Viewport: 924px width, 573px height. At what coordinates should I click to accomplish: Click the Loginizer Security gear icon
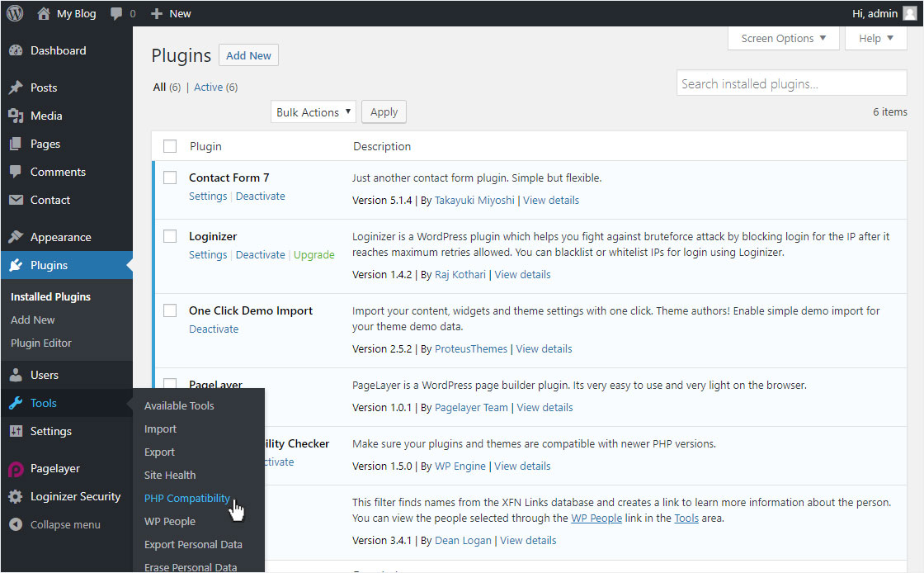[x=16, y=497]
